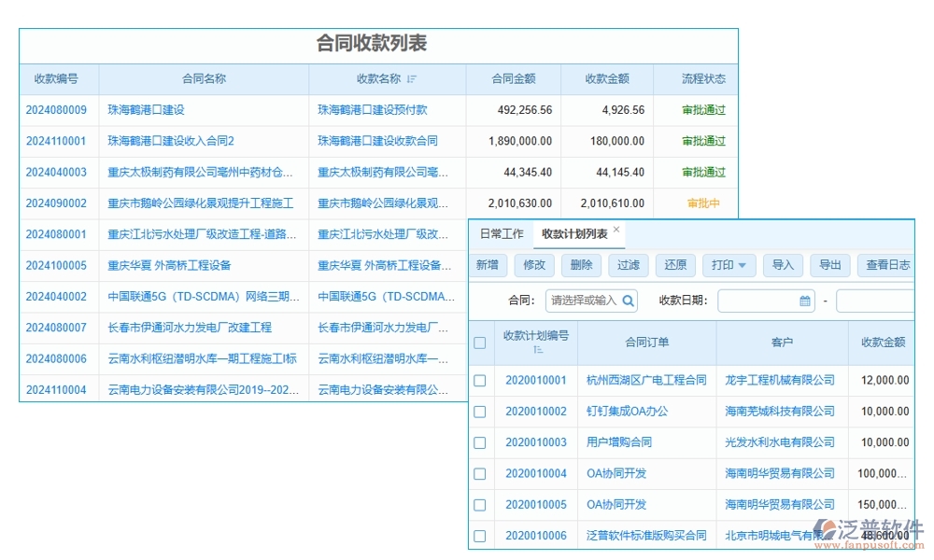Restore view using 还原 button
Screen dimensions: 934x560
click(x=674, y=265)
